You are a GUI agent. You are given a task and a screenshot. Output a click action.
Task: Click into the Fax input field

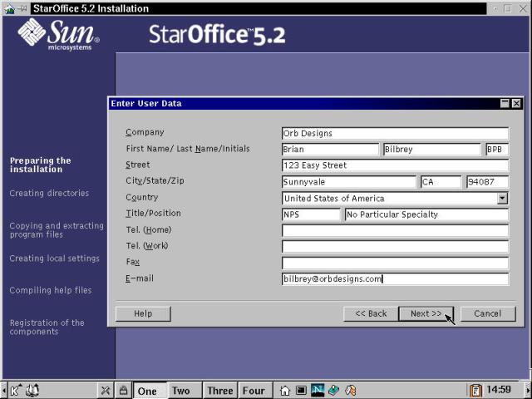click(395, 263)
